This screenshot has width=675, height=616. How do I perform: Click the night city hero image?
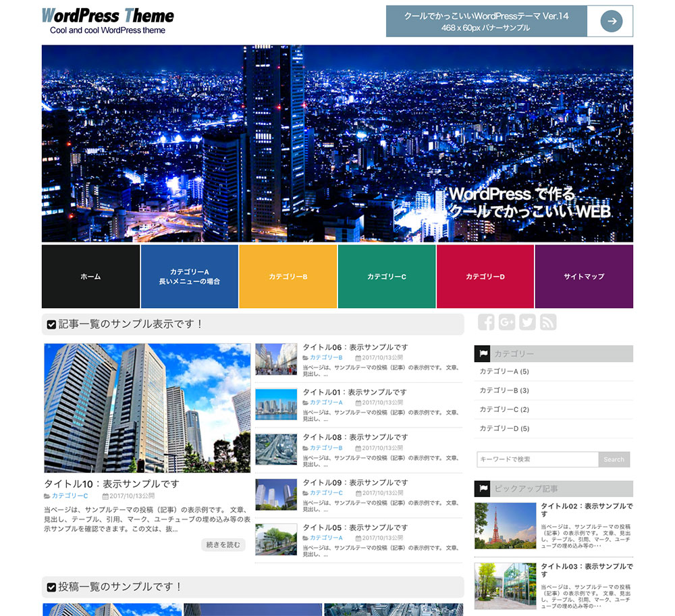pyautogui.click(x=337, y=143)
